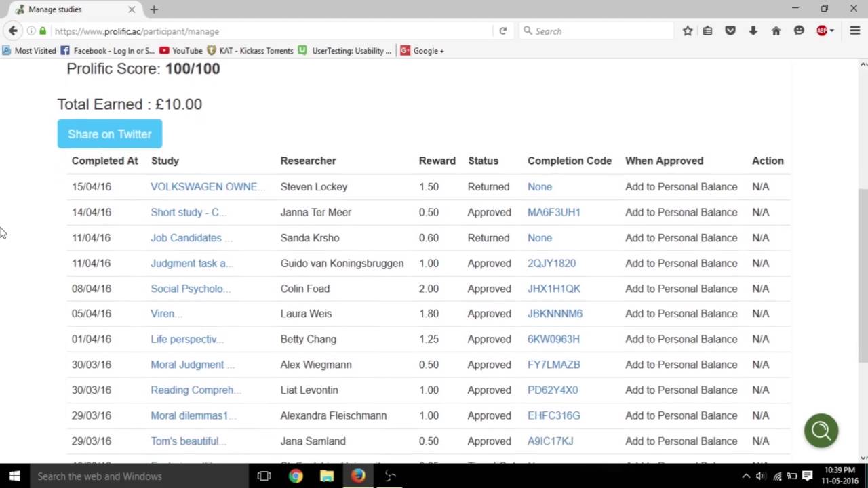Open a new tab with plus button
This screenshot has height=488, width=868.
[154, 9]
